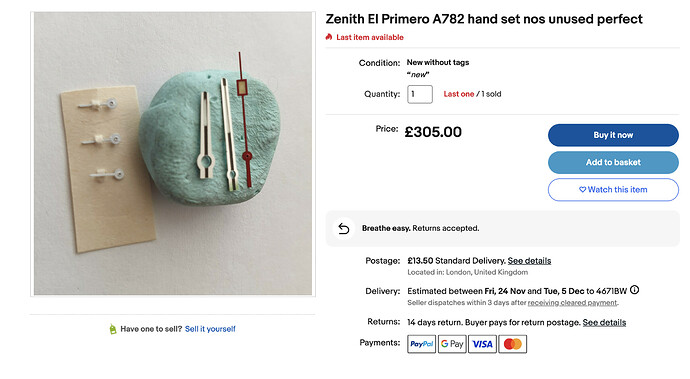Click the Watch this item button label
690x379 pixels.
(617, 190)
